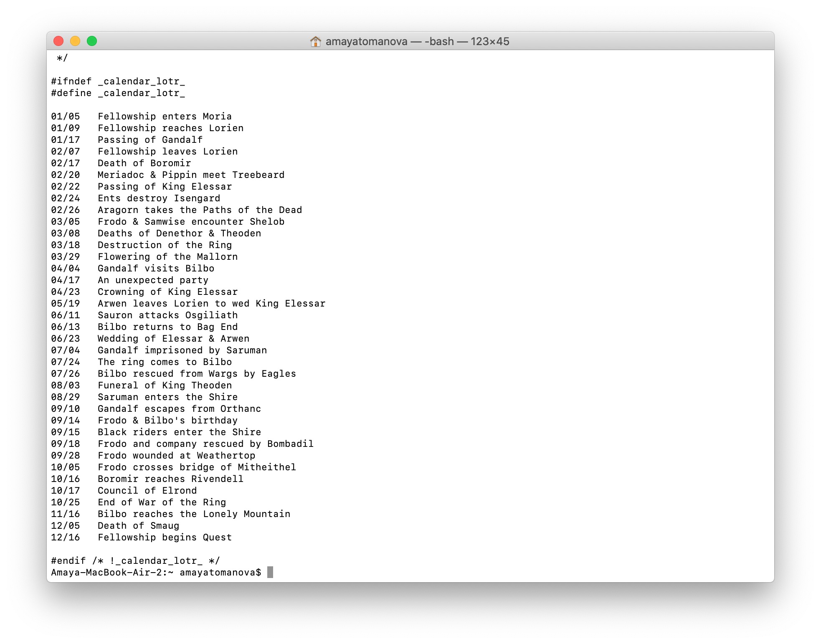The height and width of the screenshot is (644, 821).
Task: Click the terminal cursor block at prompt
Action: pyautogui.click(x=270, y=572)
